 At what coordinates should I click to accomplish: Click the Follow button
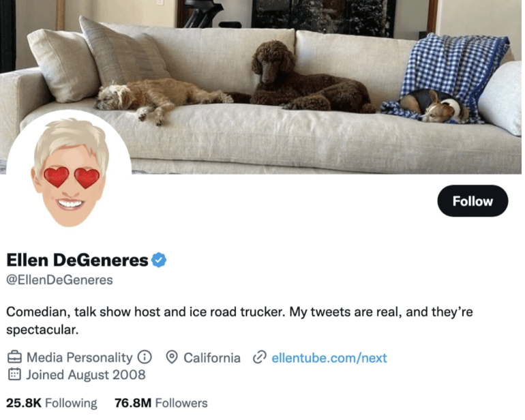pos(472,201)
